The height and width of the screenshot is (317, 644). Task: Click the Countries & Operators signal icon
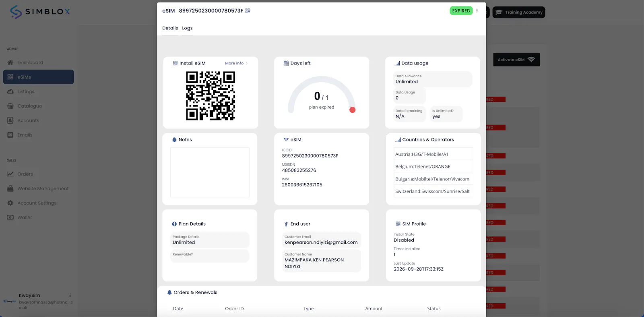tap(398, 140)
